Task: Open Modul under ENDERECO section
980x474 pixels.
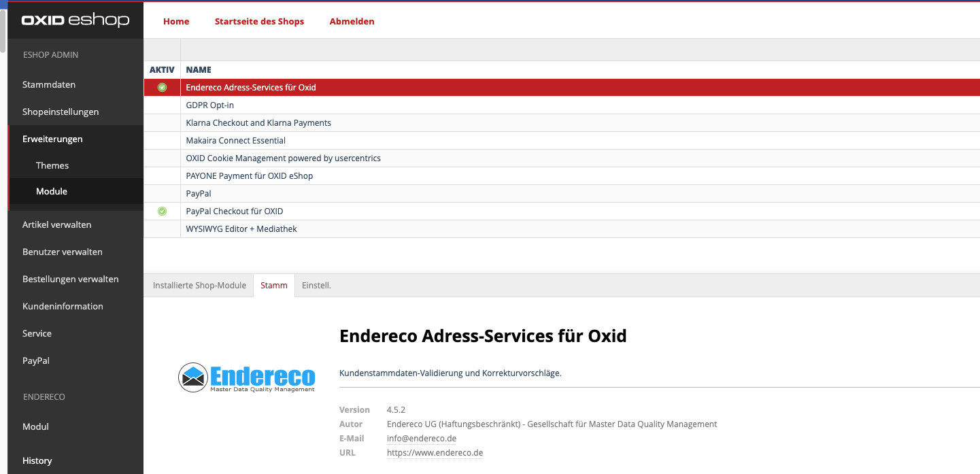Action: (35, 426)
